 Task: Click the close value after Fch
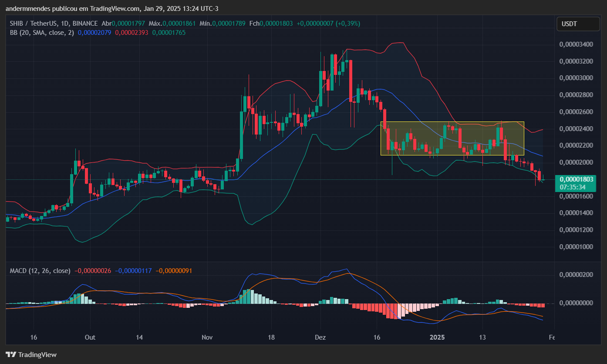[x=277, y=23]
